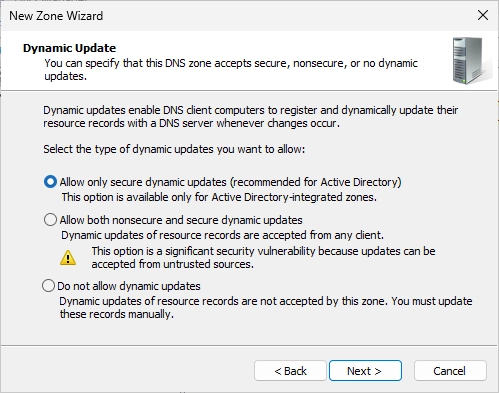Click the 'Active Directory-integrated zones' note text
The width and height of the screenshot is (499, 393).
pos(219,197)
